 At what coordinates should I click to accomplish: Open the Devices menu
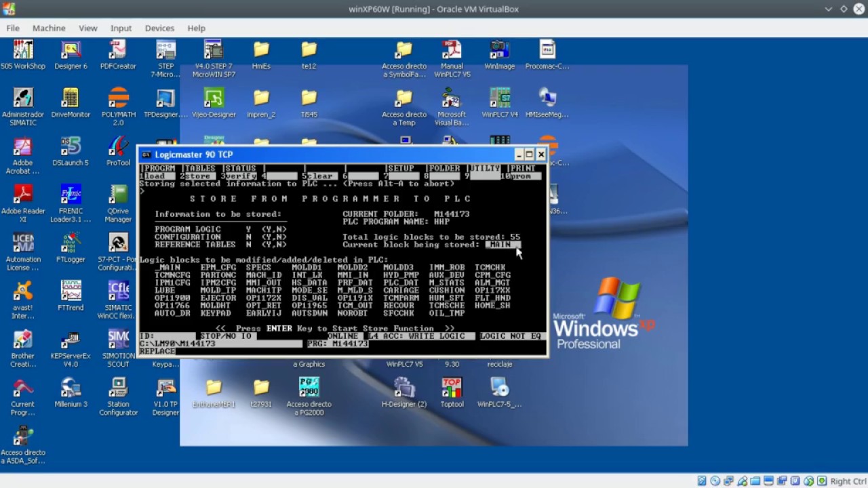tap(159, 28)
